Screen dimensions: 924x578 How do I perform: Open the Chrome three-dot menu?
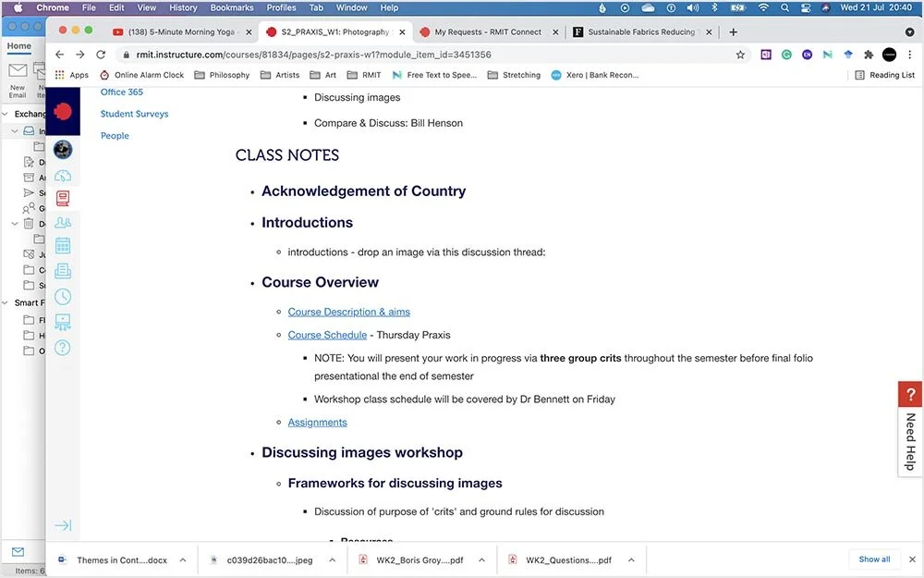click(910, 55)
